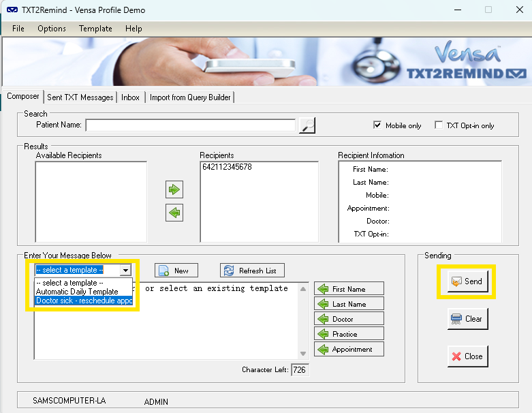This screenshot has height=413, width=532.
Task: Insert the First Name placeholder
Action: [349, 289]
